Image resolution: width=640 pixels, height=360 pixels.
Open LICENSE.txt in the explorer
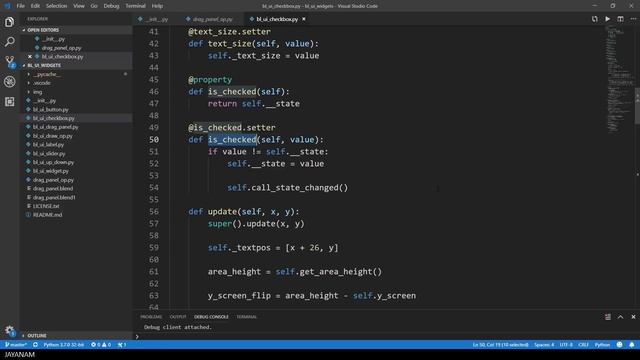click(46, 206)
